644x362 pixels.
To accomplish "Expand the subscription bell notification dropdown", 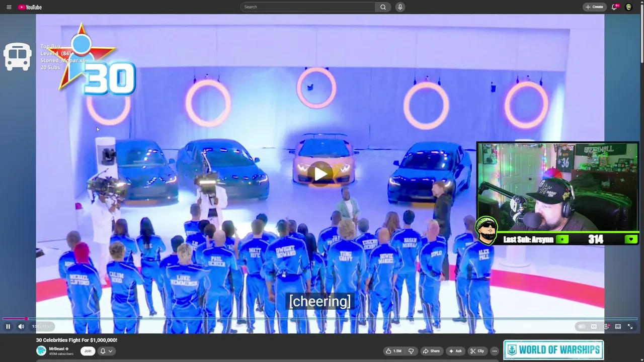I will coord(106,351).
